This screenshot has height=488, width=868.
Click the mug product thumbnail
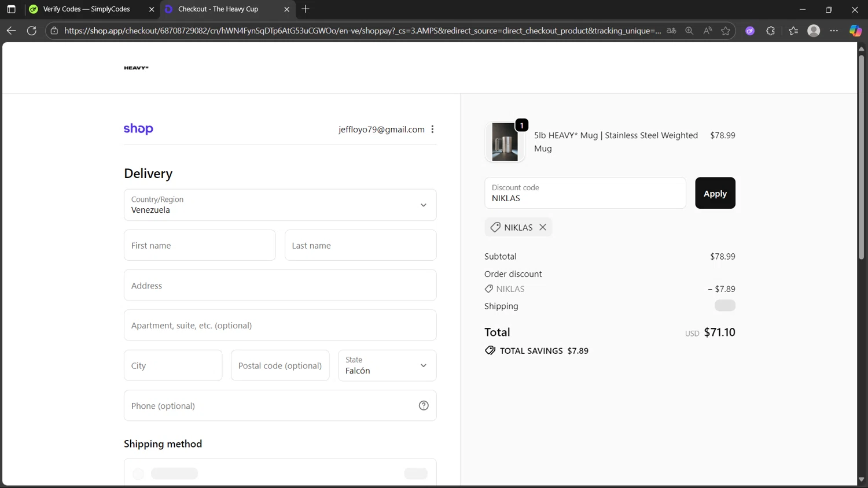coord(505,142)
